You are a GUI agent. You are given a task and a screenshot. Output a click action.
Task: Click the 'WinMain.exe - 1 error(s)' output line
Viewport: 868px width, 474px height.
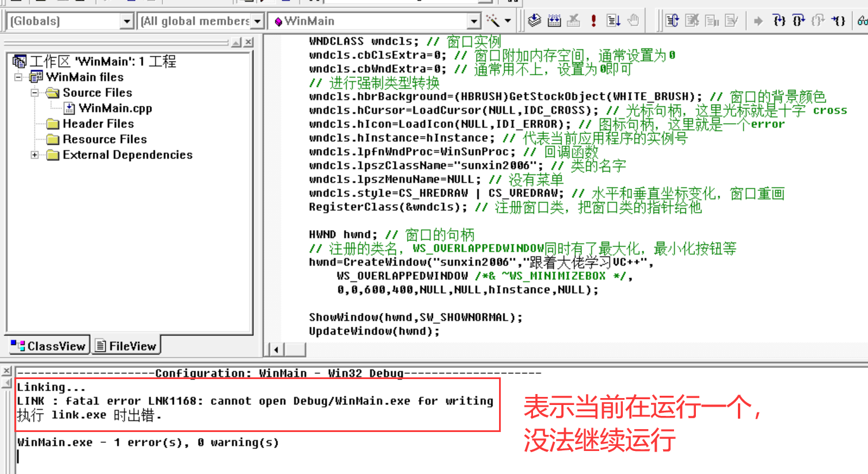[148, 442]
